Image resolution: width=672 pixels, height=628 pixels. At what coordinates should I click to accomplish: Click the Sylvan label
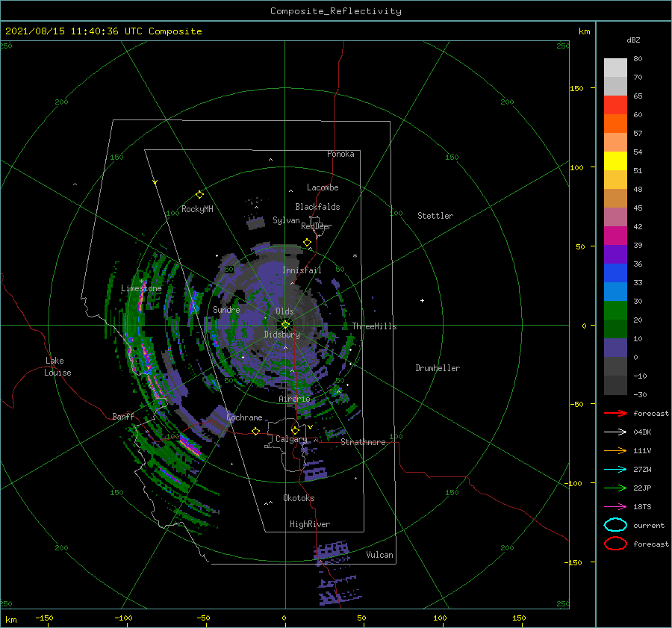click(286, 220)
